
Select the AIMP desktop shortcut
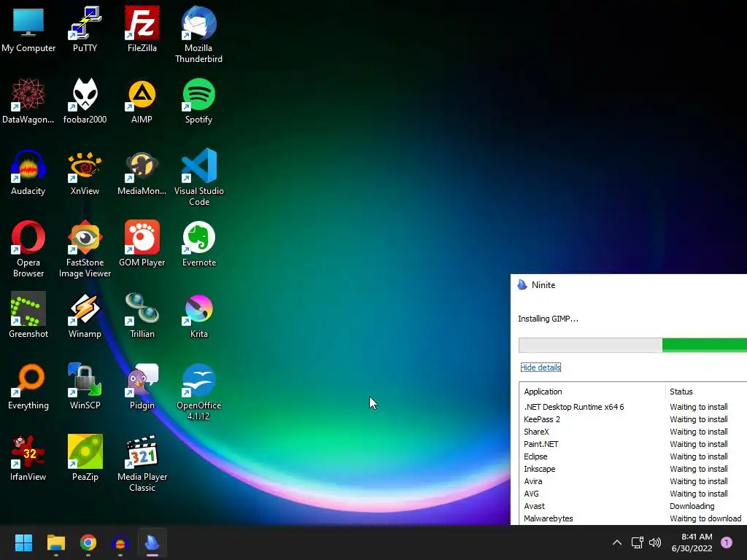pos(142,101)
